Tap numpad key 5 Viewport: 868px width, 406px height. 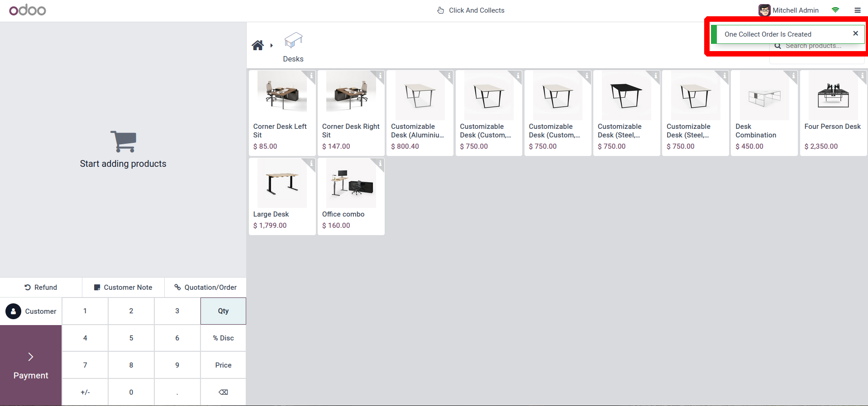pos(131,338)
